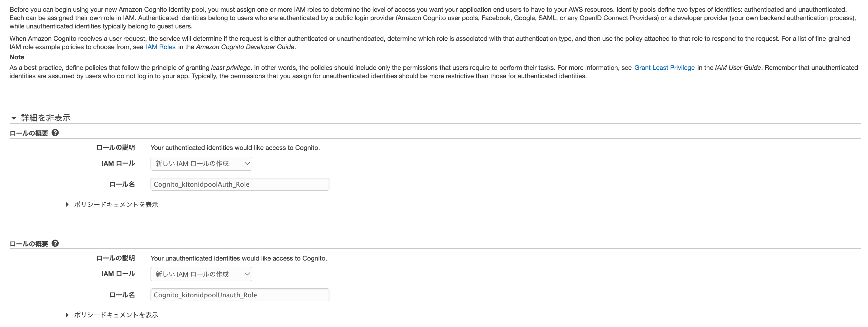Click the arrow icon beside second ポリシードキュメントを表示

67,315
